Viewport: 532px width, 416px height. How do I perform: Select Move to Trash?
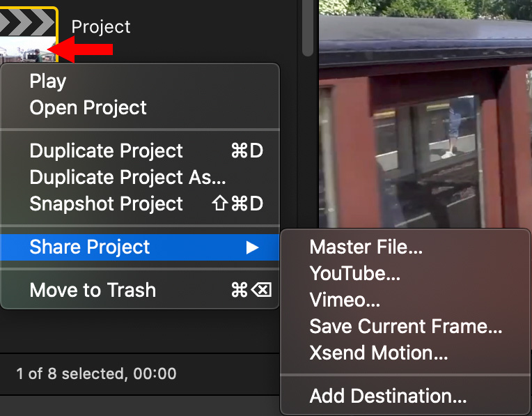coord(140,290)
